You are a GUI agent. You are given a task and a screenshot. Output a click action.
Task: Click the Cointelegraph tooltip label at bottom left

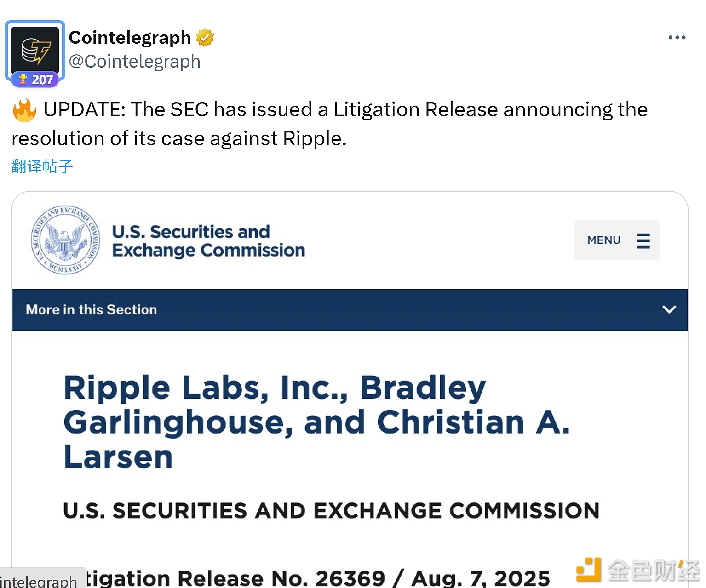coord(39,581)
